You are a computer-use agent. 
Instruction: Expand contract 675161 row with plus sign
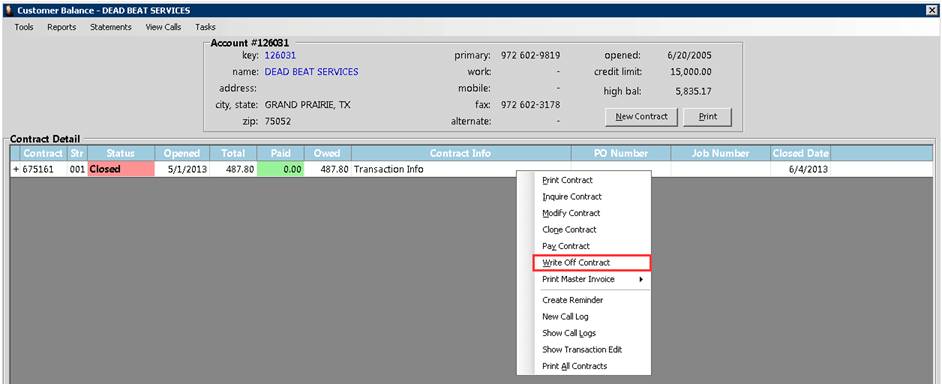(x=16, y=169)
